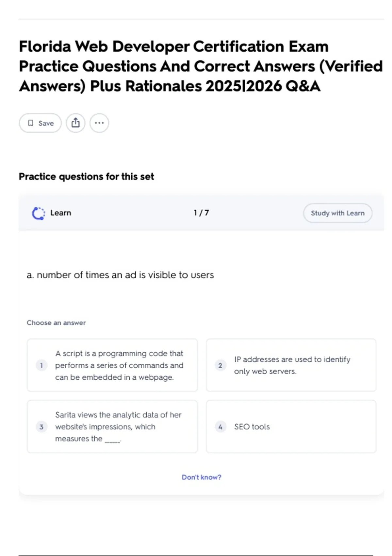The height and width of the screenshot is (556, 392).
Task: Click the 'Practice questions for this set' heading
Action: [86, 177]
